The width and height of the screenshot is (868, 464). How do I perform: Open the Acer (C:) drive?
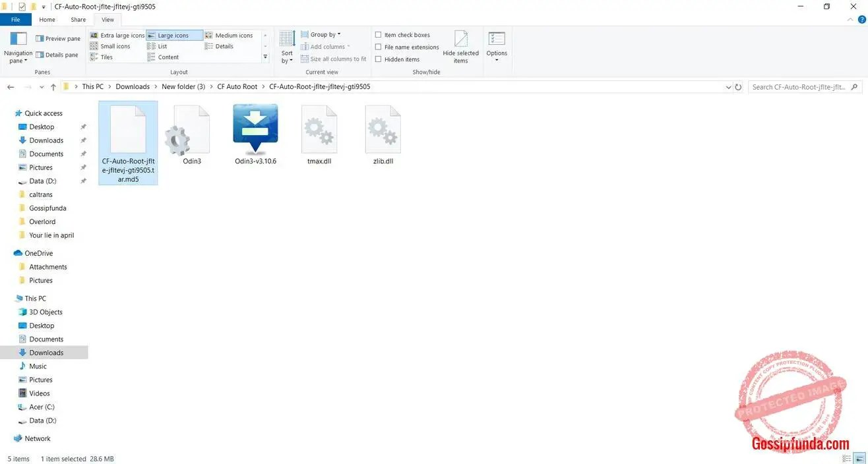(x=42, y=407)
